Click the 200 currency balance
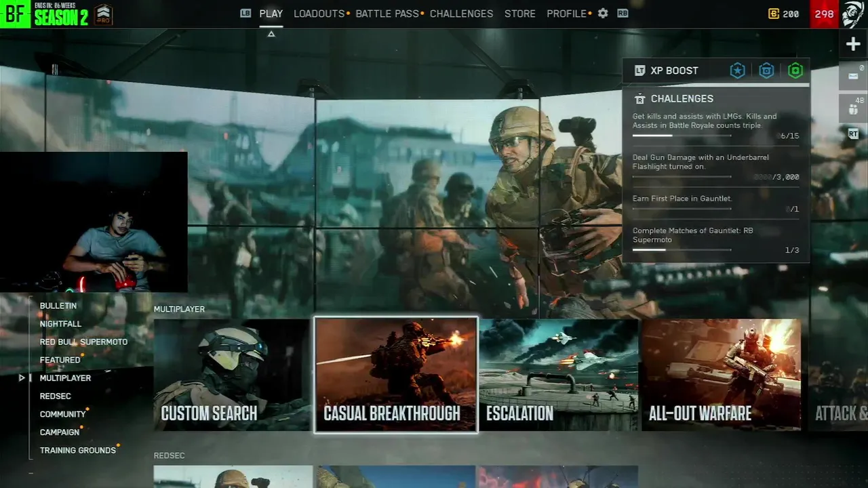 point(791,14)
